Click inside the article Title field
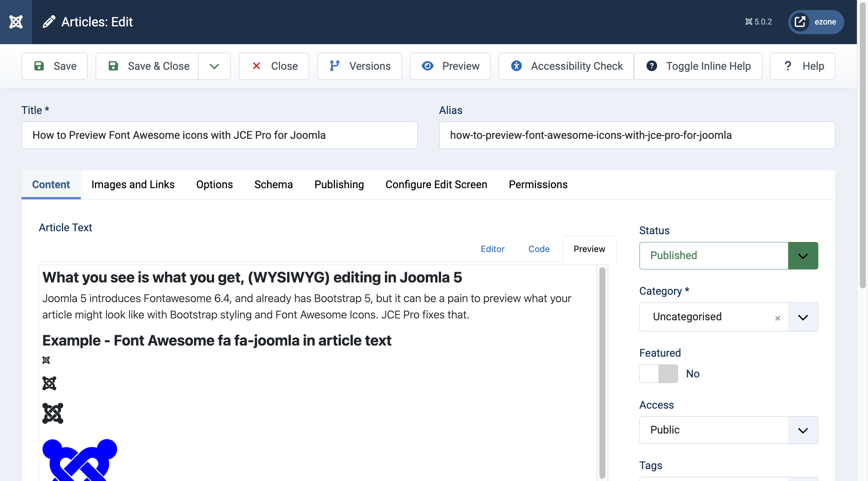Screen dimensions: 868x481 (219, 135)
